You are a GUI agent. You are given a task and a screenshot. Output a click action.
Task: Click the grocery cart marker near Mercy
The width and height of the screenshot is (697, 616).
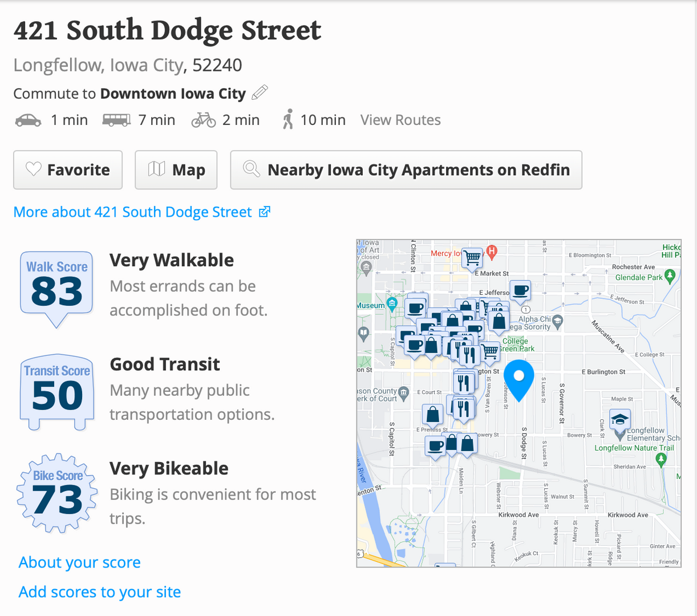click(472, 258)
